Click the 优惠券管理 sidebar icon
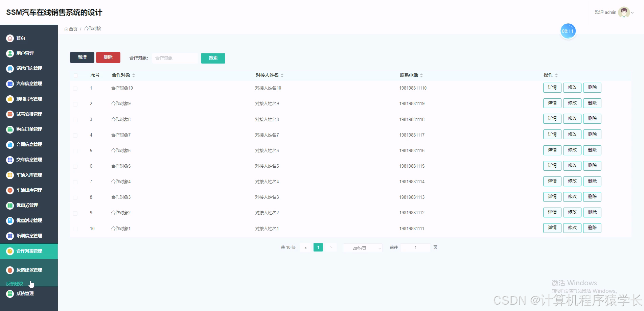The image size is (644, 311). (x=10, y=206)
